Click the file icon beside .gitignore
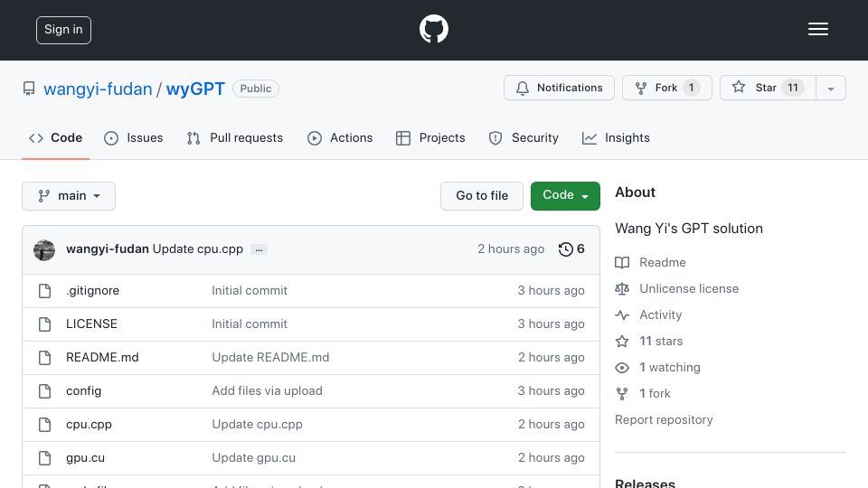The image size is (868, 488). (45, 290)
